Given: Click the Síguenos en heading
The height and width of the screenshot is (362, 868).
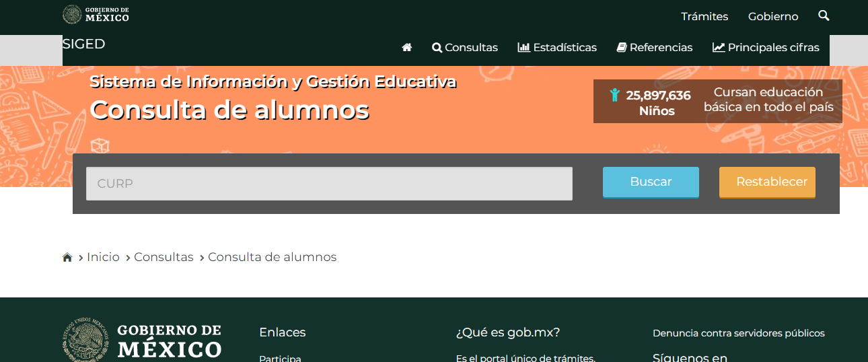Looking at the screenshot, I should click(690, 357).
